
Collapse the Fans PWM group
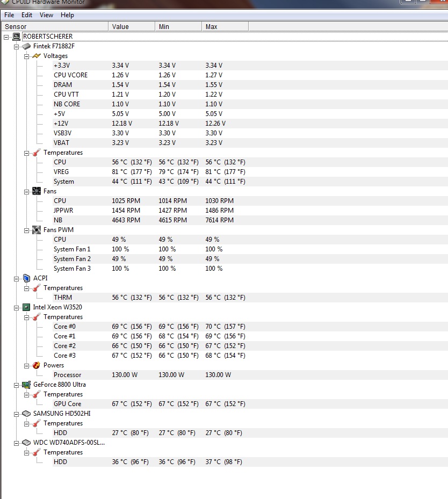click(26, 231)
